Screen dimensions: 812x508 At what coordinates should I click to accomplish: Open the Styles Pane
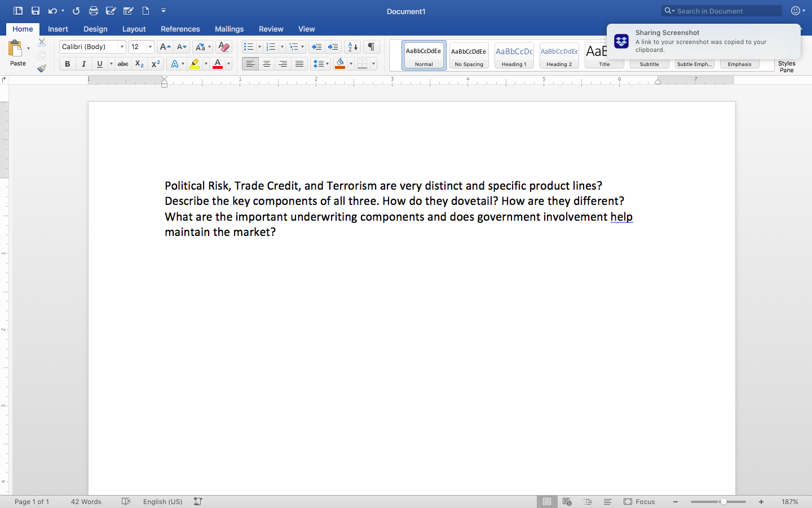[x=787, y=68]
